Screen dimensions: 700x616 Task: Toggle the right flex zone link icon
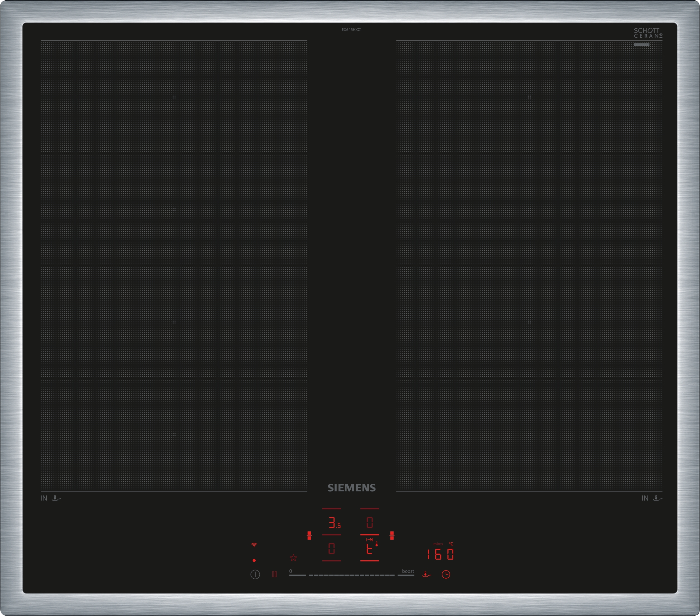[392, 535]
